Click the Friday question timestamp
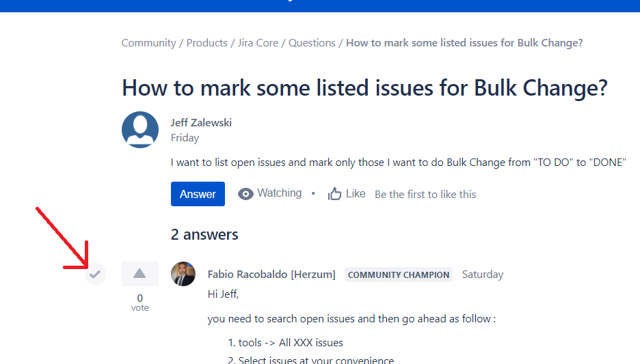The width and height of the screenshot is (640, 364). tap(185, 138)
